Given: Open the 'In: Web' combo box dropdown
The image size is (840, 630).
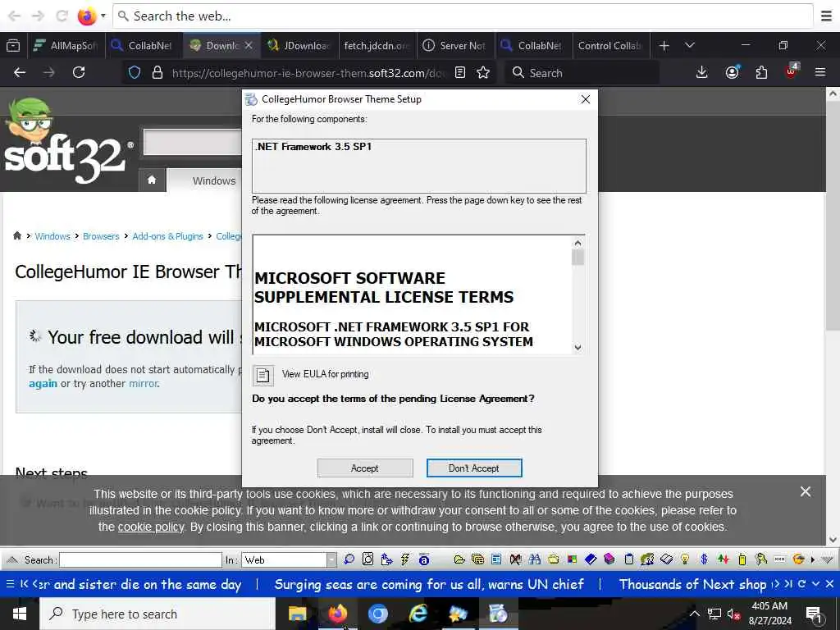Looking at the screenshot, I should point(331,559).
